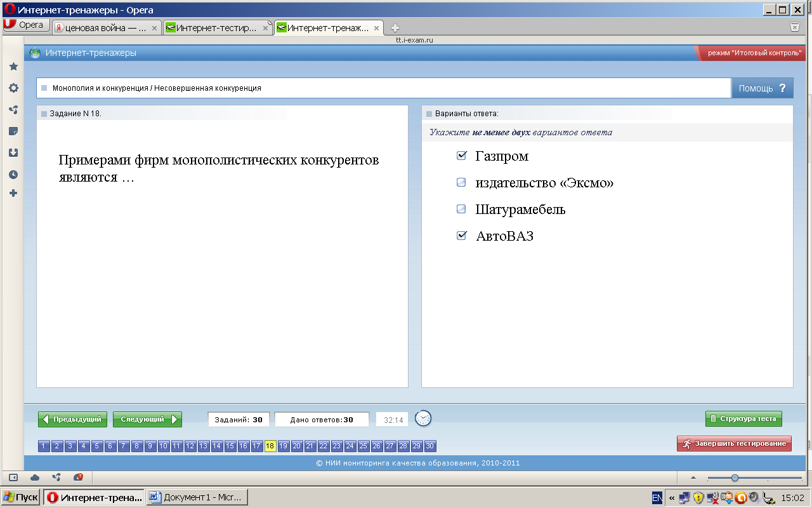Uncheck the Газпром checkbox

(462, 156)
